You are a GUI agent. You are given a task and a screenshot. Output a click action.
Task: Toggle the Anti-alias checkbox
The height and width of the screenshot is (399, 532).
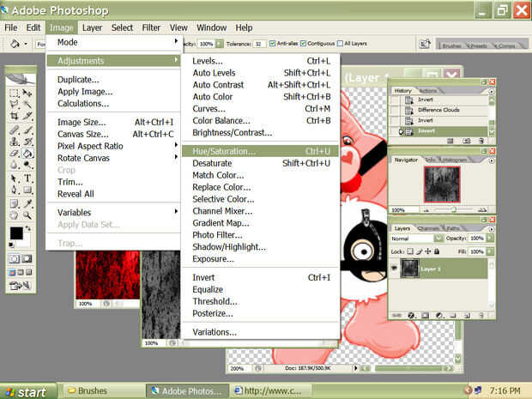272,43
